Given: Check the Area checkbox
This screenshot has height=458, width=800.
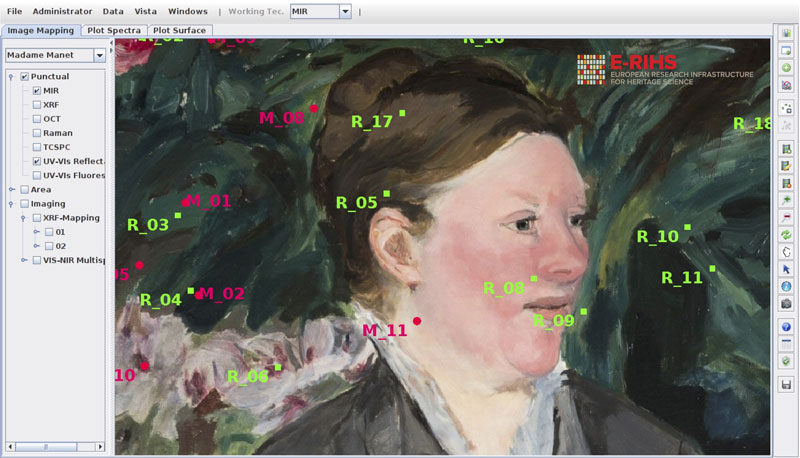Looking at the screenshot, I should tap(24, 190).
